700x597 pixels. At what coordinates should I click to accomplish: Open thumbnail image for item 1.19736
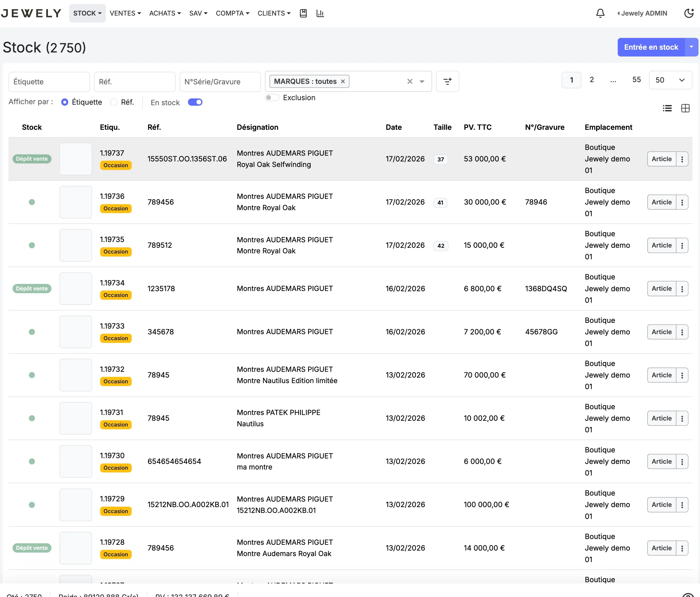click(76, 202)
